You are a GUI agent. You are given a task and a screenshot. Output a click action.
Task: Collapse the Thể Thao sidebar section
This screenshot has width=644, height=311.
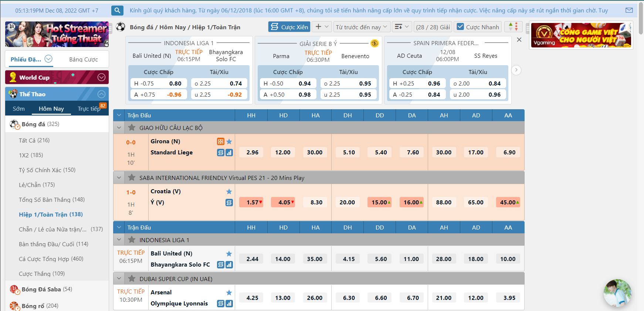(101, 94)
